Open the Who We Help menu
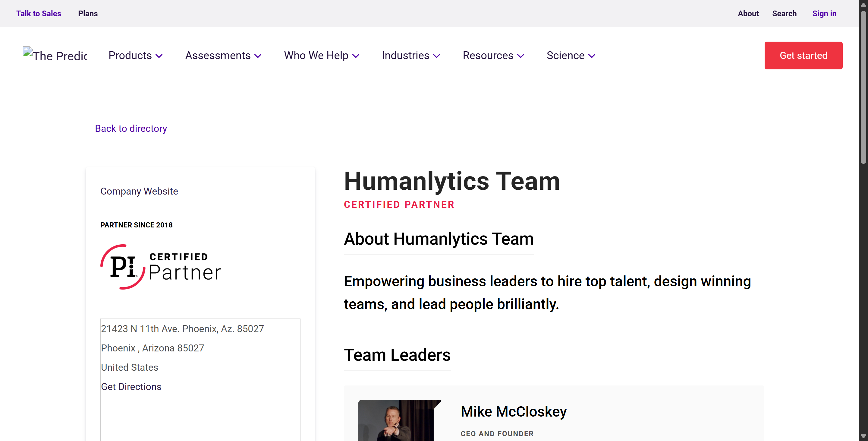868x441 pixels. (322, 55)
